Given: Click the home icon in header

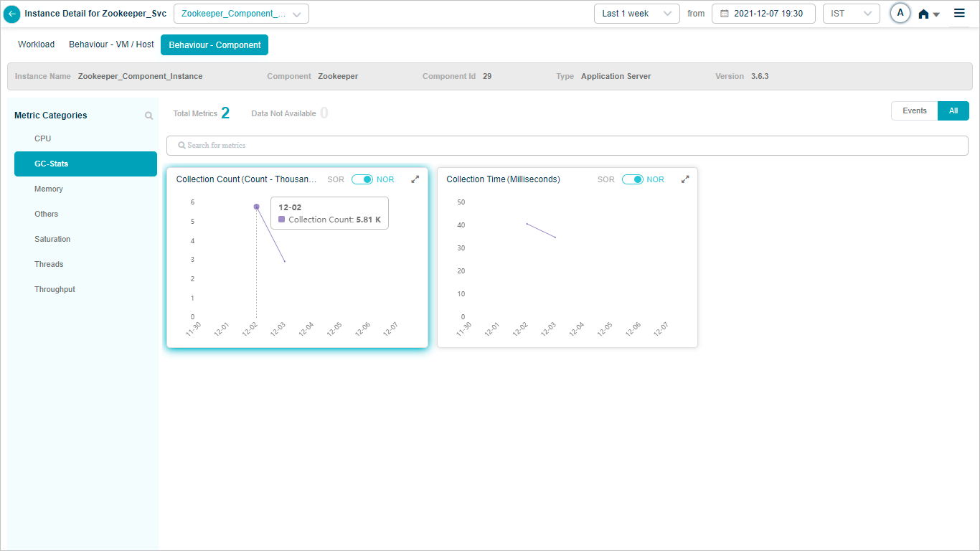Looking at the screenshot, I should [x=923, y=14].
